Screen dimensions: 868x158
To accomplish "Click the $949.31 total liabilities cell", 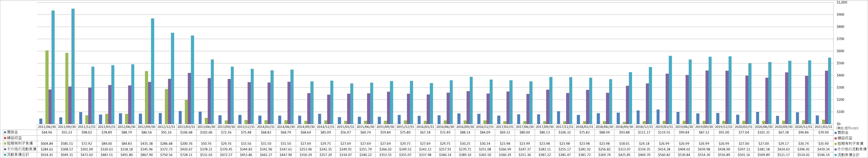I will pyautogui.click(x=67, y=155).
